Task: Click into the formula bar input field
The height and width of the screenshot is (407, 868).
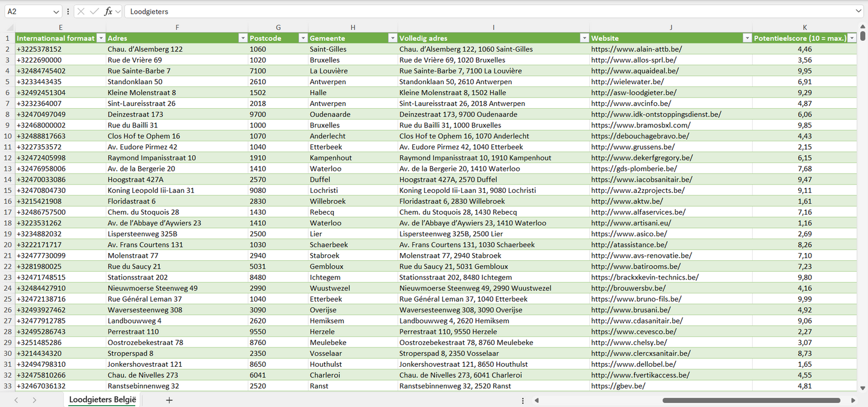Action: tap(481, 11)
